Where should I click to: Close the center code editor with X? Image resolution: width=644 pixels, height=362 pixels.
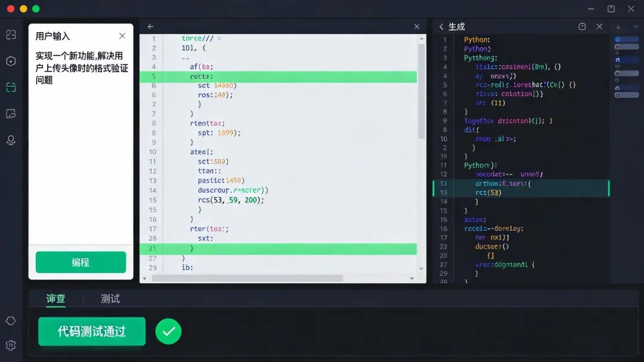pyautogui.click(x=416, y=26)
